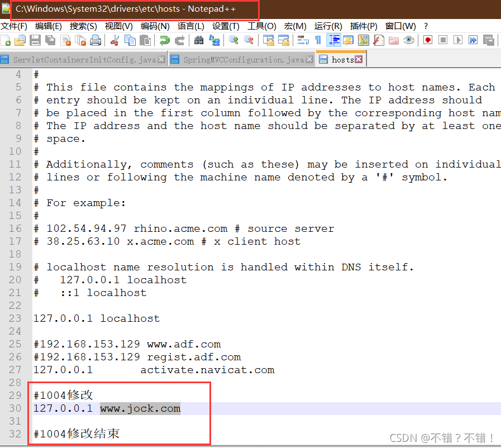
Task: Click regist.adf.com on line 26
Action: tap(194, 358)
